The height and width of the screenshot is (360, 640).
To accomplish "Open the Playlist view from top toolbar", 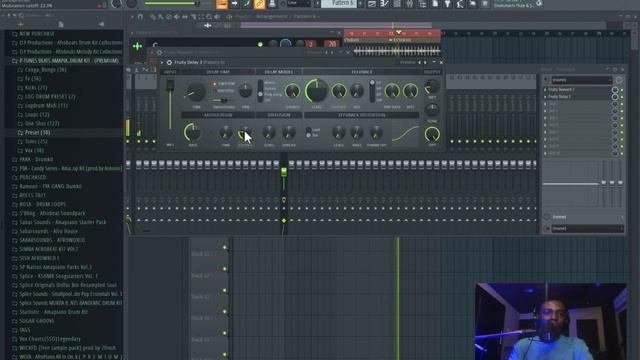I will 372,4.
